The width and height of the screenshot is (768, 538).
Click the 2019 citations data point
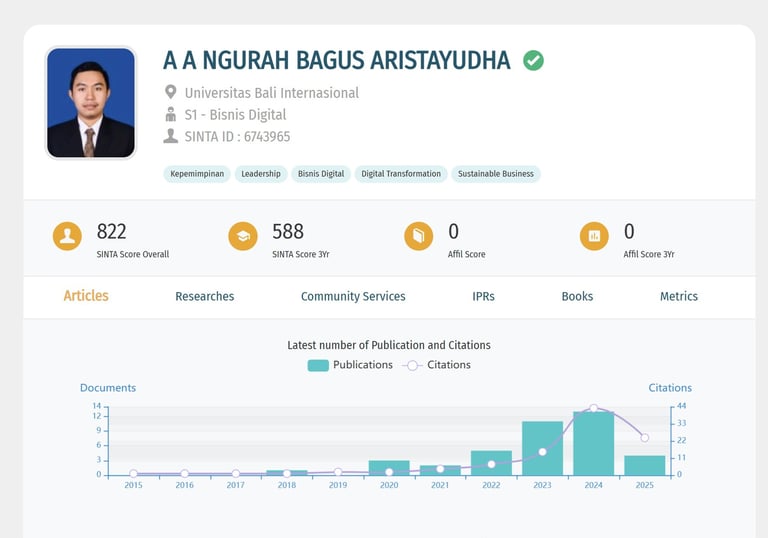(x=338, y=472)
